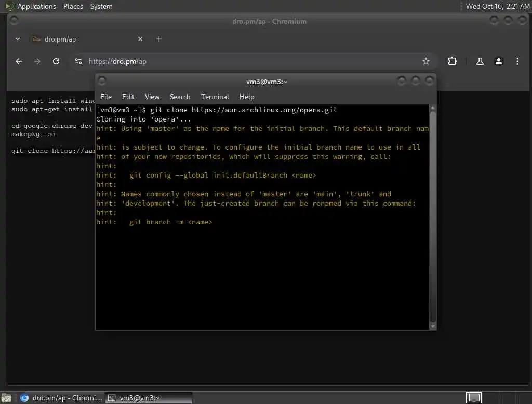The width and height of the screenshot is (532, 404).
Task: Go back in Chromium
Action: coord(19,61)
